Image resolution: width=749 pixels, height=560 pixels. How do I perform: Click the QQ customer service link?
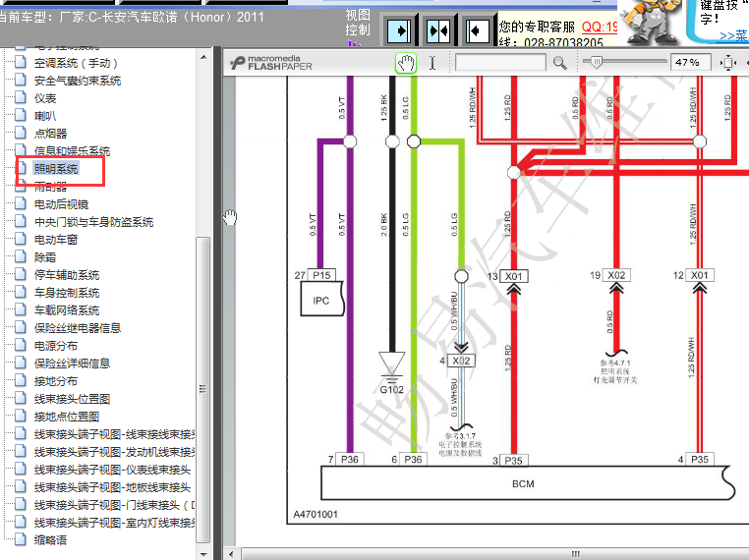click(600, 27)
